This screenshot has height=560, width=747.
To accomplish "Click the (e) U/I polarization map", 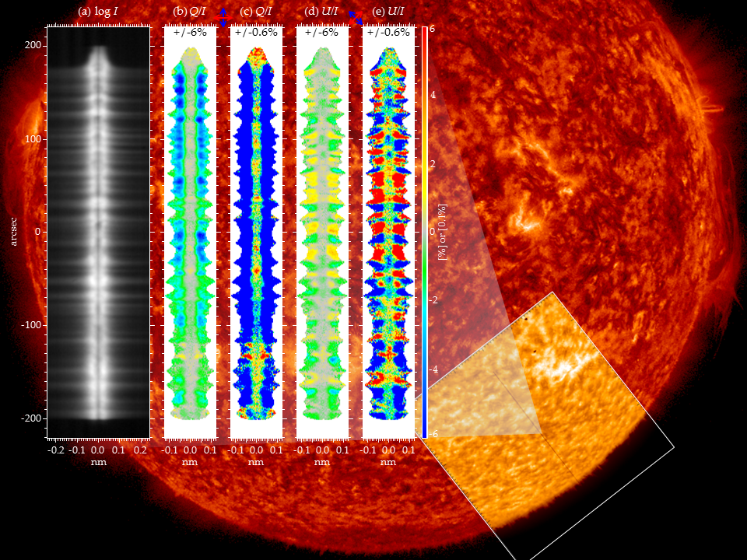I will (x=388, y=233).
